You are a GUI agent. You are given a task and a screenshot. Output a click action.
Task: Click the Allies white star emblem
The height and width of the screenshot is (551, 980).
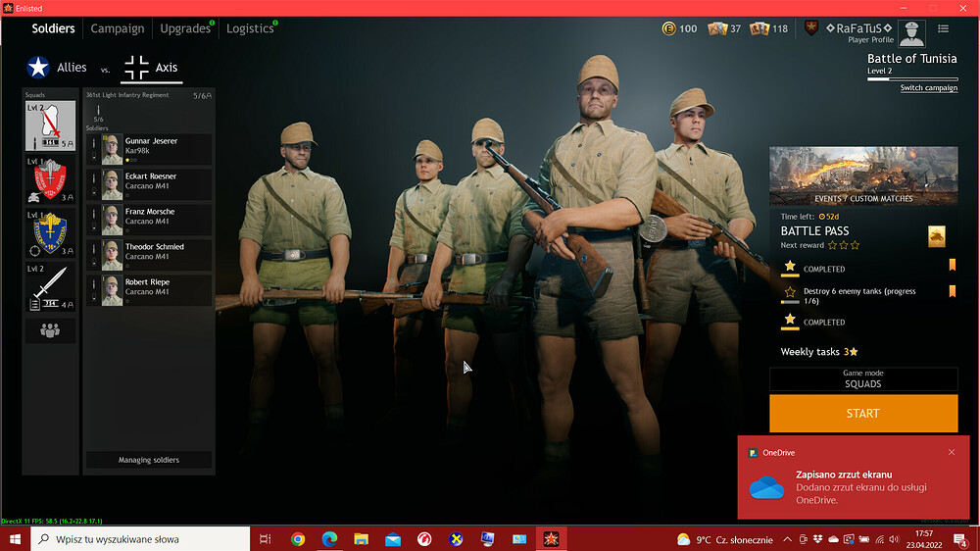pyautogui.click(x=38, y=67)
